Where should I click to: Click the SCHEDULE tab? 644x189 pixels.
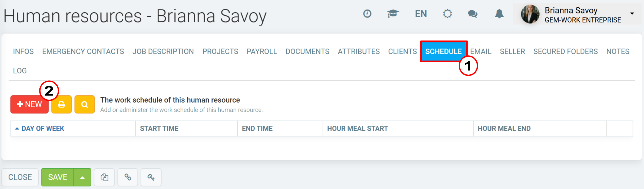(443, 51)
